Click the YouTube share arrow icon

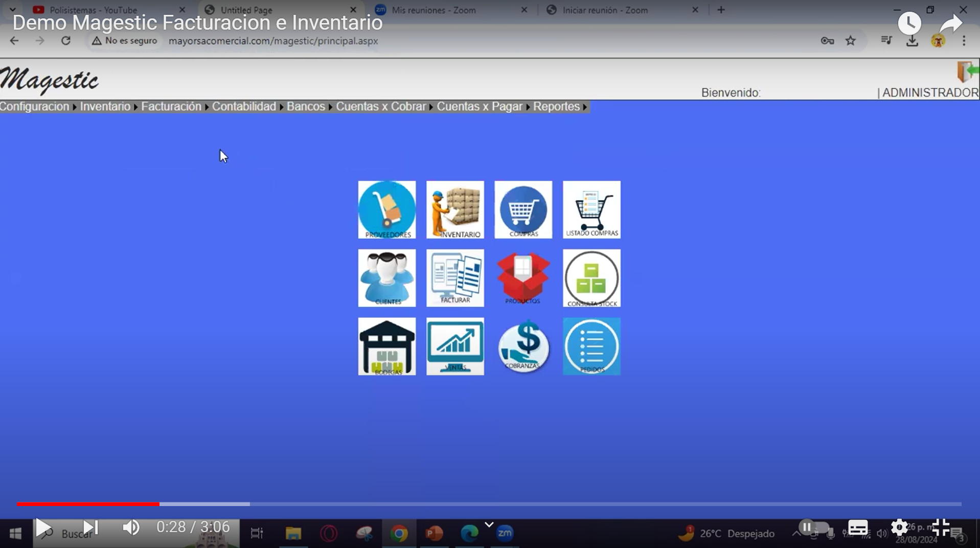pos(951,23)
